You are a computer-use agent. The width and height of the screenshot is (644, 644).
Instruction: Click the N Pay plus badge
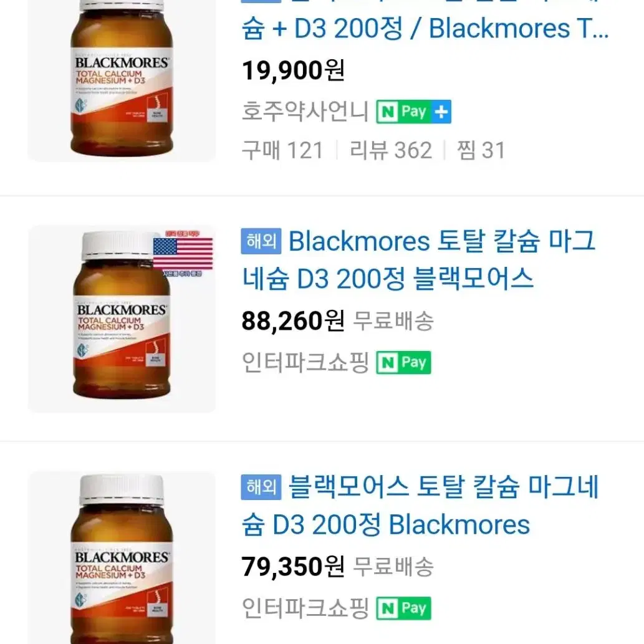tap(413, 112)
